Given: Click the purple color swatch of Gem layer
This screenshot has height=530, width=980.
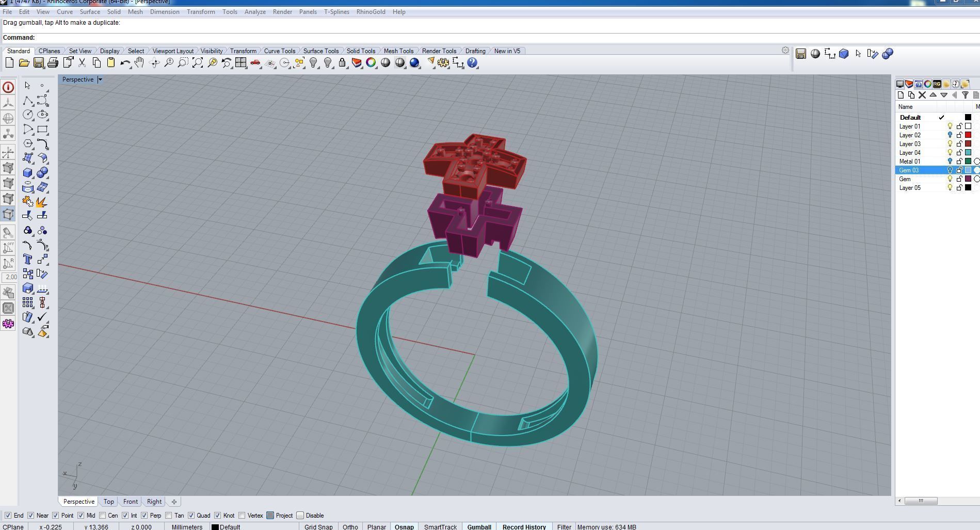Looking at the screenshot, I should 968,179.
